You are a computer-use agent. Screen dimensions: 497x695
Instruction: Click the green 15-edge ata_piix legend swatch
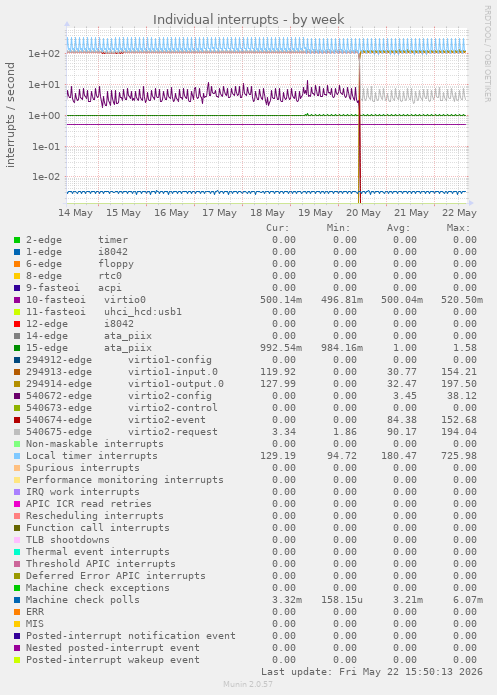[17, 348]
